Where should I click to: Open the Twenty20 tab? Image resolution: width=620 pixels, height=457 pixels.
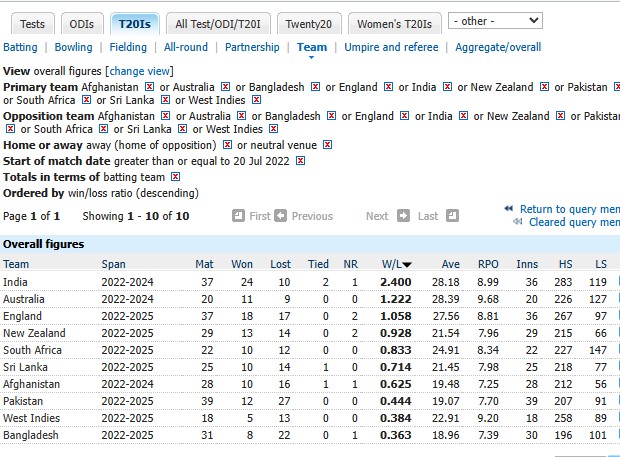(309, 24)
